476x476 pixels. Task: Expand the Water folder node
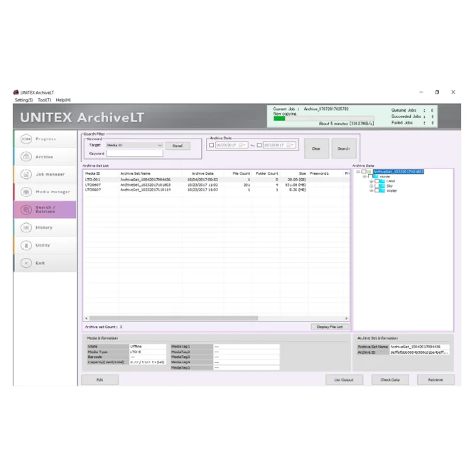tap(371, 190)
